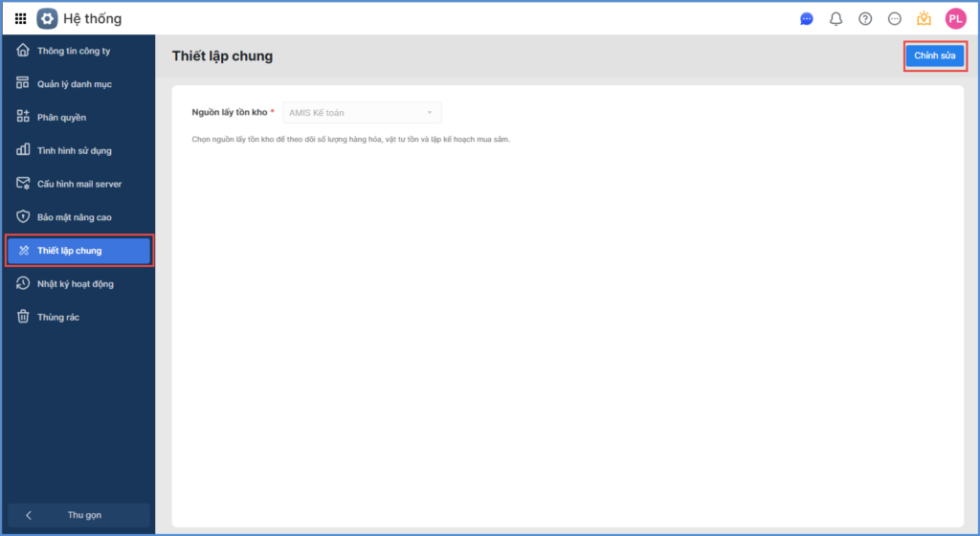Click the hint text Chọn nguồn lấy tồn kho
The width and height of the screenshot is (980, 536).
pyautogui.click(x=350, y=140)
